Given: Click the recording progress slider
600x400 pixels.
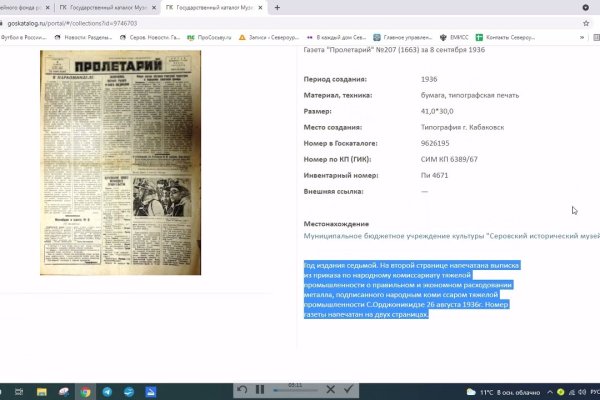Looking at the screenshot, I should (295, 389).
